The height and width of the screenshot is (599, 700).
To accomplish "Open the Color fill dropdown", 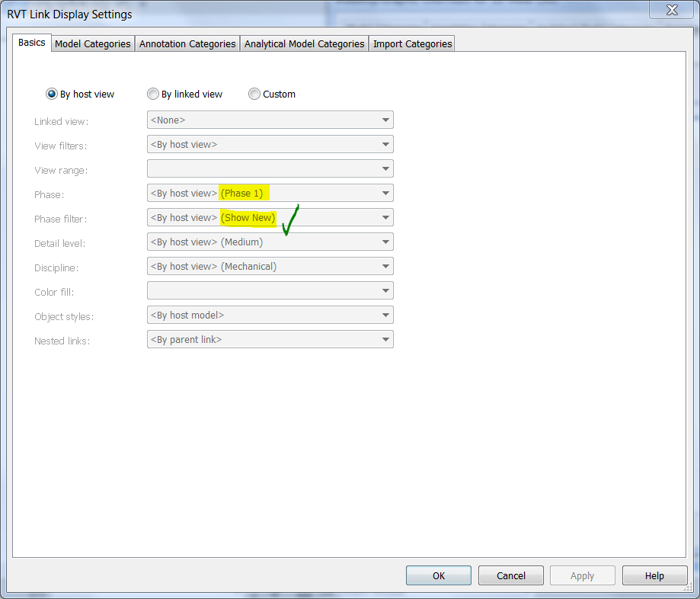I will click(385, 290).
